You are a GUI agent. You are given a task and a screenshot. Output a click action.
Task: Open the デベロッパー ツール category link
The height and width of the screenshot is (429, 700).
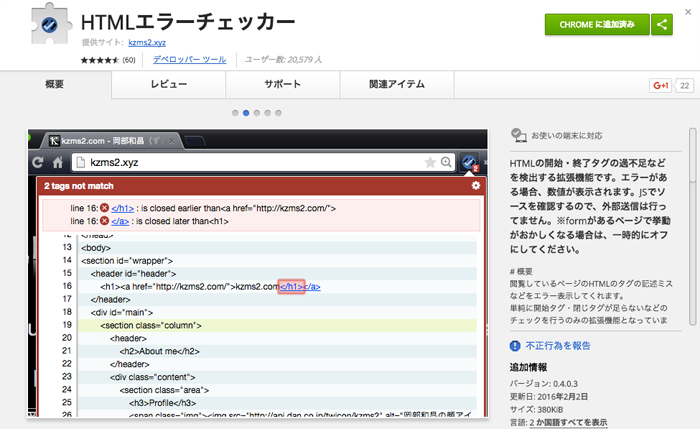point(189,59)
